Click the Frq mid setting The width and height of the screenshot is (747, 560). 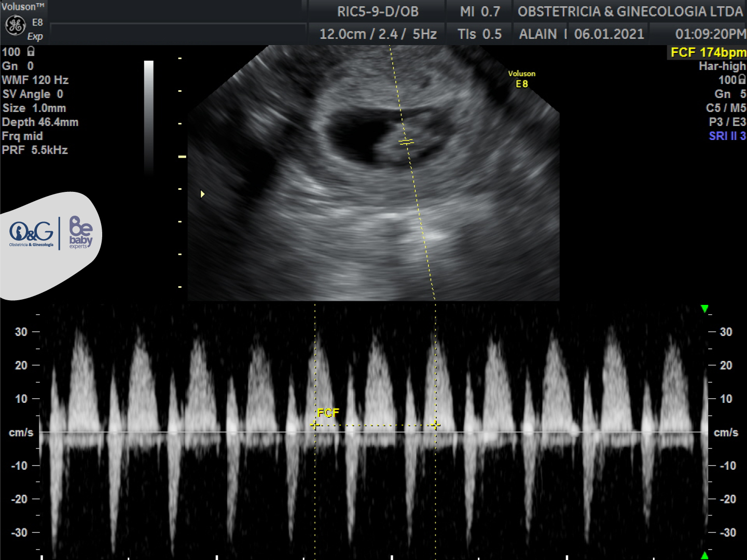point(22,136)
